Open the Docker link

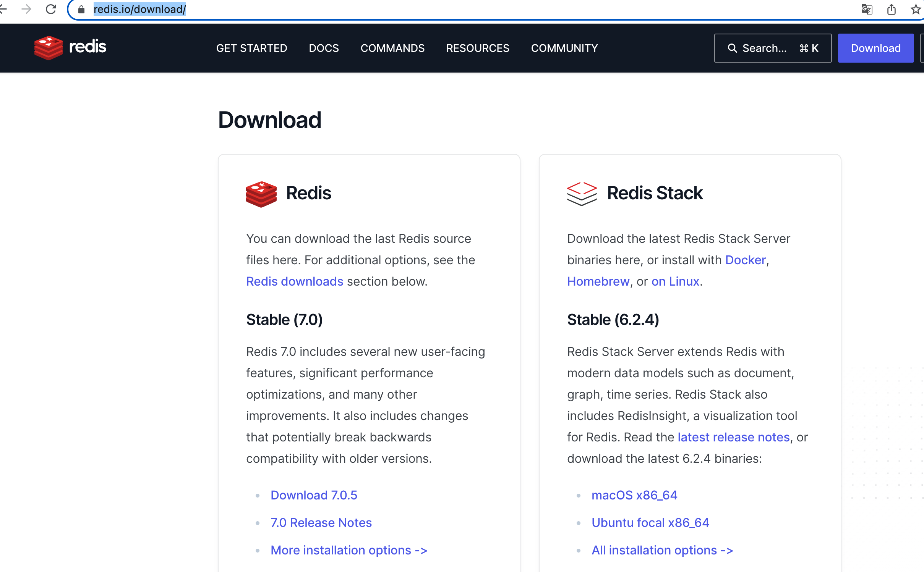[746, 260]
